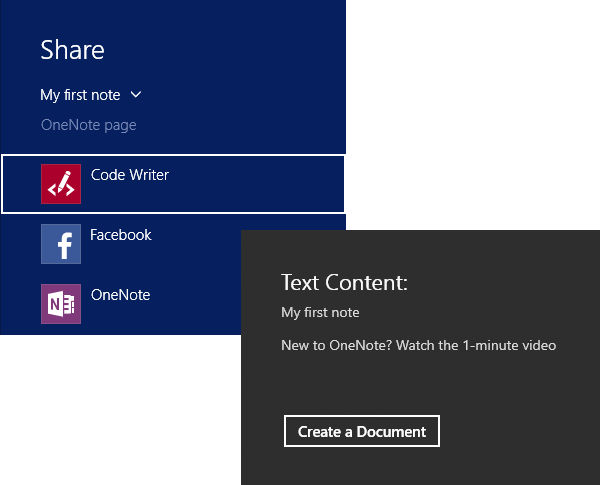Click the red Code Writer app icon
The height and width of the screenshot is (485, 600).
[x=61, y=184]
